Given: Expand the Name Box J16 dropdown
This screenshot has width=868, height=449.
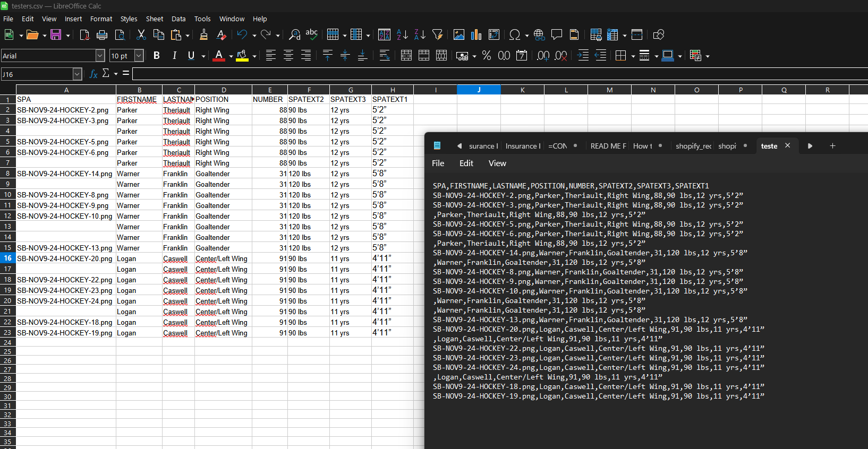Looking at the screenshot, I should [77, 74].
